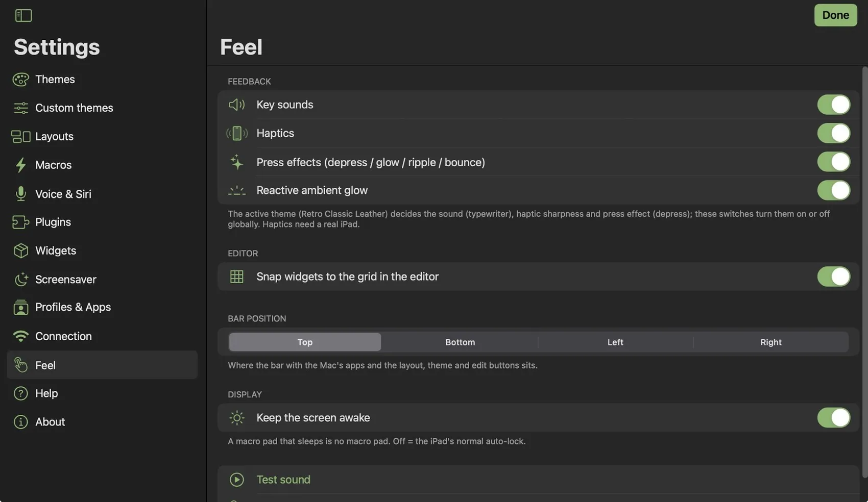Viewport: 868px width, 502px height.
Task: Click the About info icon
Action: point(21,422)
